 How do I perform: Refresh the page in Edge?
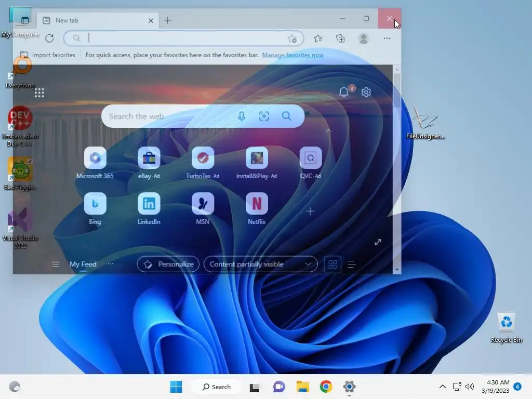49,38
